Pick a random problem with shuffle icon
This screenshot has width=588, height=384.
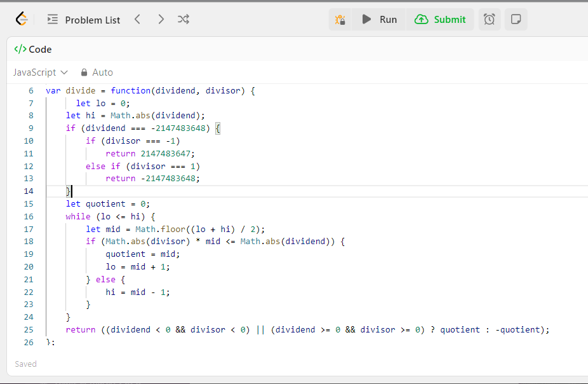pyautogui.click(x=184, y=19)
